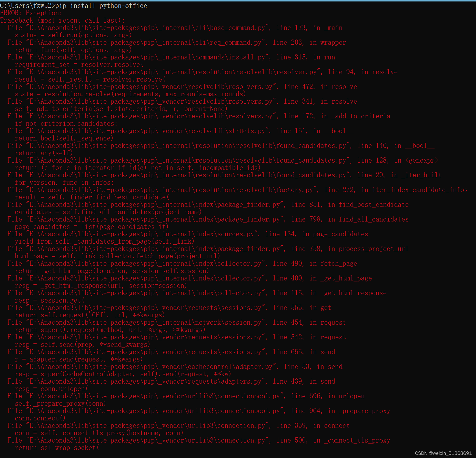Click the 'ERROR: Exception:' line
The image size is (476, 458).
[31, 13]
